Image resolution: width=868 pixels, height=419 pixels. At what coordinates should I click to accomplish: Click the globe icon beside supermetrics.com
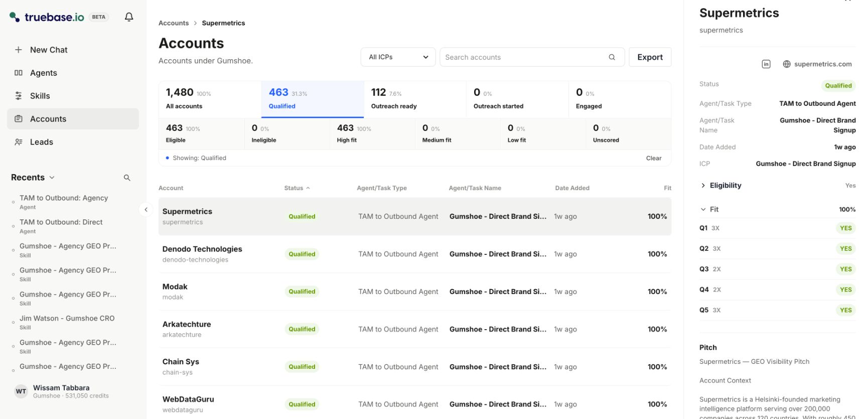[x=787, y=64]
